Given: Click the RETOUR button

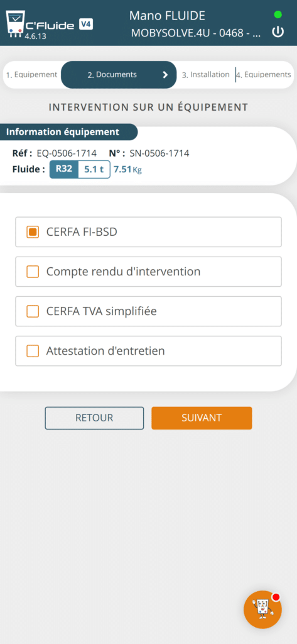Looking at the screenshot, I should (x=94, y=418).
